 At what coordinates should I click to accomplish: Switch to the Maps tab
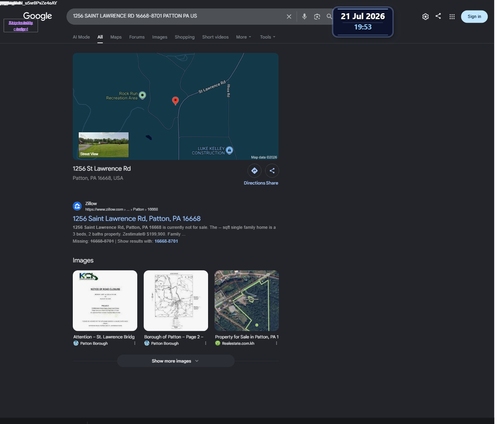(x=116, y=37)
